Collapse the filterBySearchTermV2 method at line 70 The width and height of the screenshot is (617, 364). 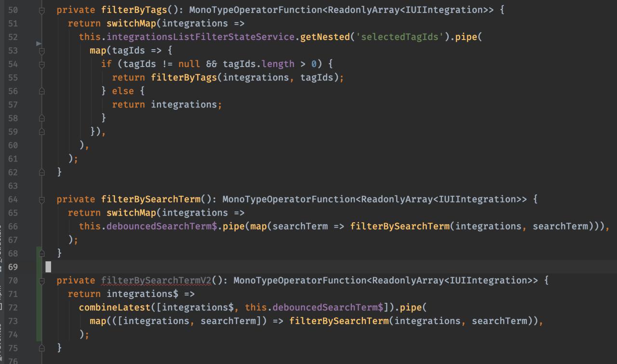[42, 280]
